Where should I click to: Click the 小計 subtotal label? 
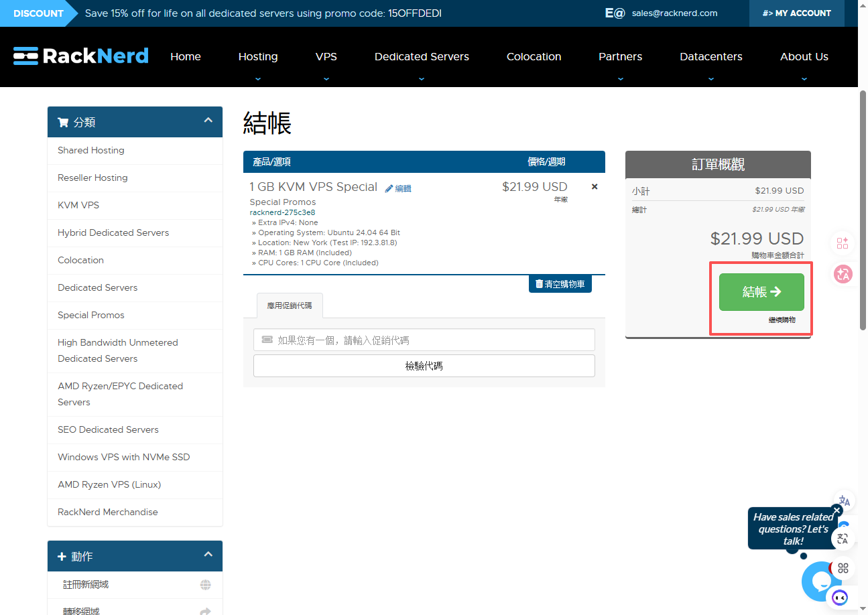(640, 191)
